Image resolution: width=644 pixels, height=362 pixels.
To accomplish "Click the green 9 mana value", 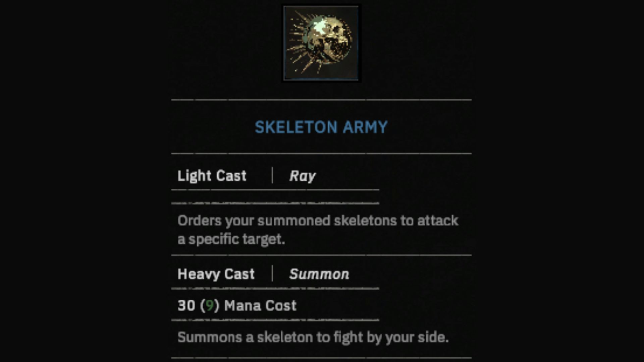I will [x=210, y=306].
